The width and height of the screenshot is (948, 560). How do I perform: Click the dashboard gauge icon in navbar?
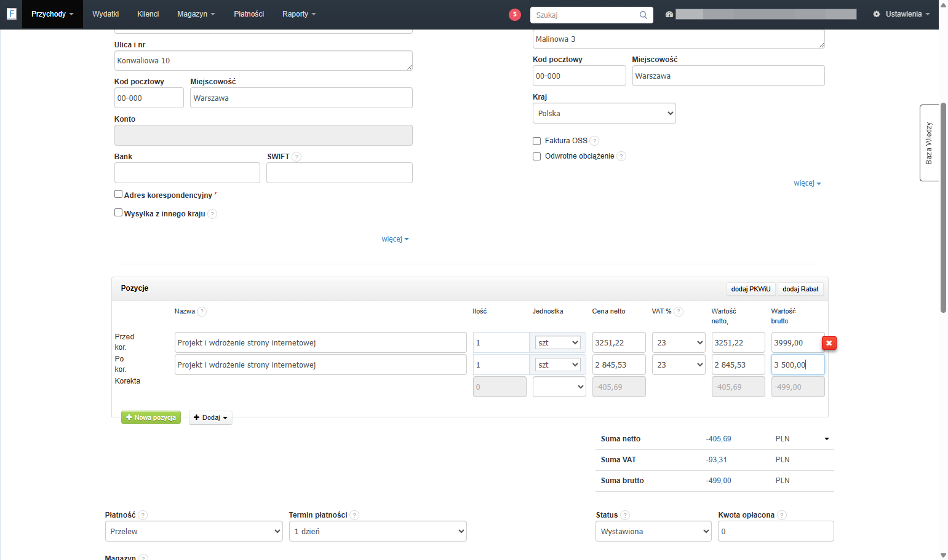[x=669, y=14]
